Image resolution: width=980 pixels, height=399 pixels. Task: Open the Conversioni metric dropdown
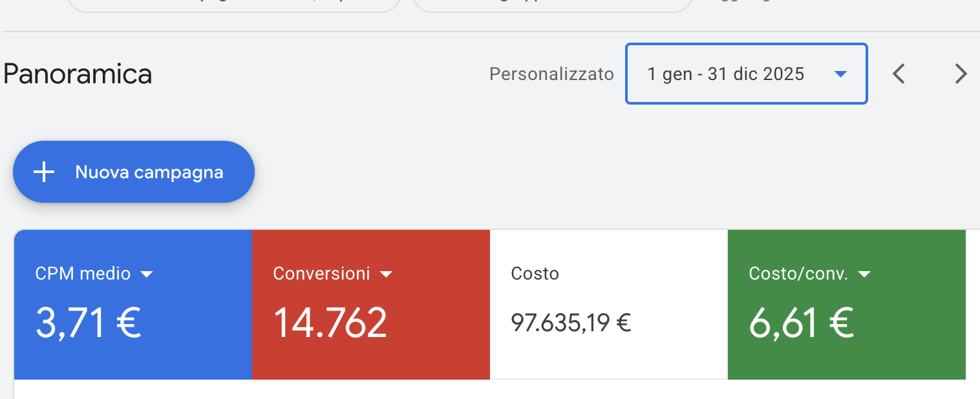click(387, 274)
